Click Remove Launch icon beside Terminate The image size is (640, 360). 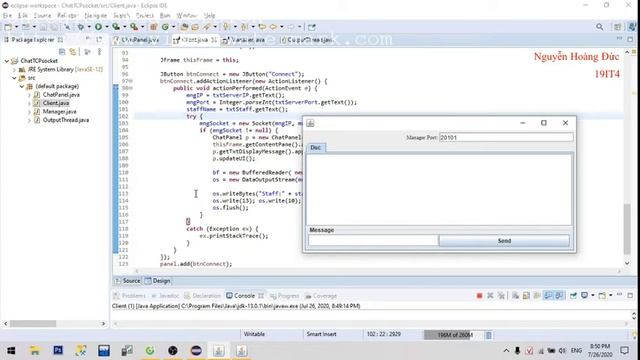tap(490, 296)
